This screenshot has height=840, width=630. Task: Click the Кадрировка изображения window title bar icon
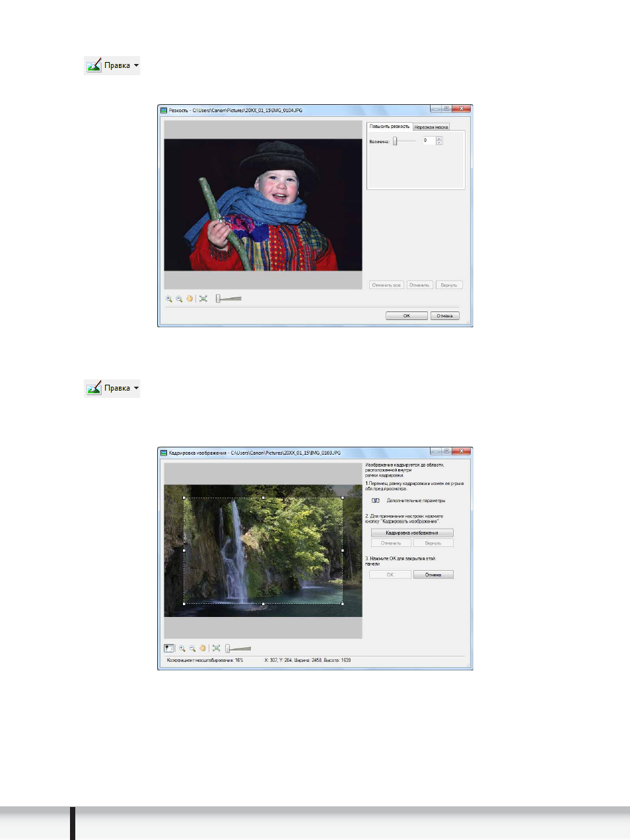coord(164,453)
